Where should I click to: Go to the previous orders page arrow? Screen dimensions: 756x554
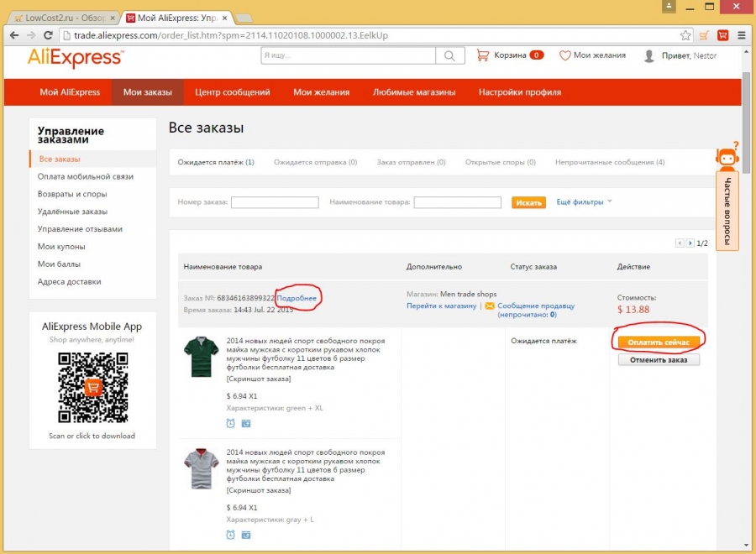(x=680, y=243)
